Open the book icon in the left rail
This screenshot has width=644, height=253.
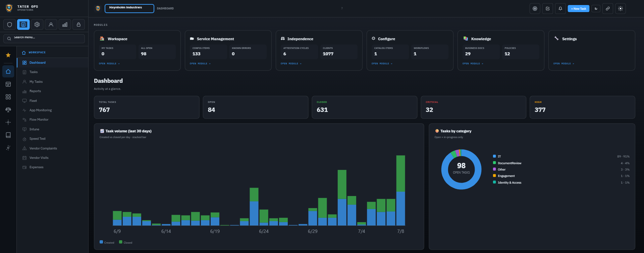(x=8, y=135)
